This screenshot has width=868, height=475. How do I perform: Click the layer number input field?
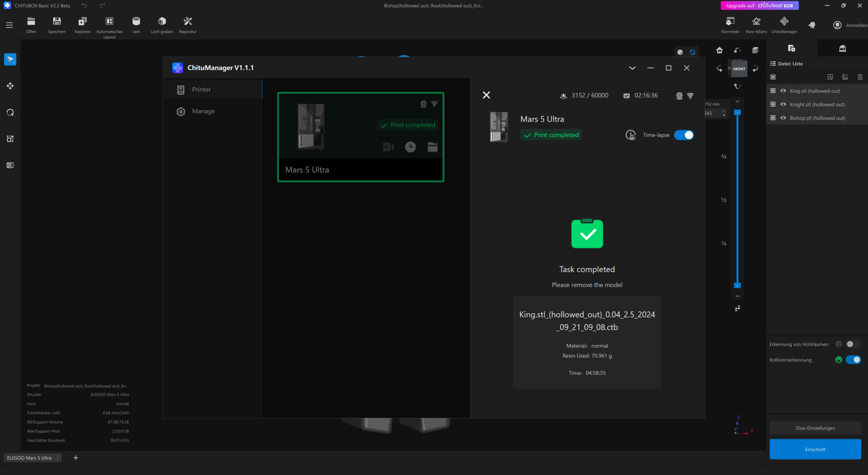(x=712, y=113)
